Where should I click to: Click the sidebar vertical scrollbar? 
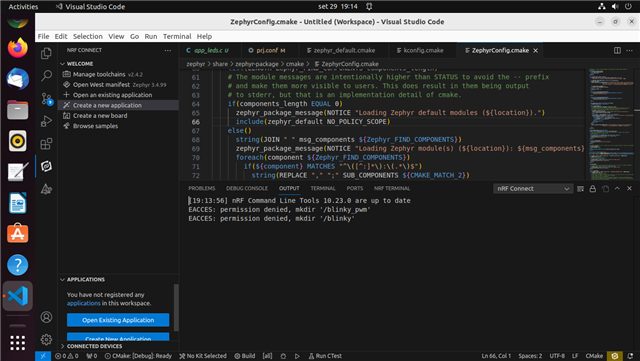coord(176,307)
